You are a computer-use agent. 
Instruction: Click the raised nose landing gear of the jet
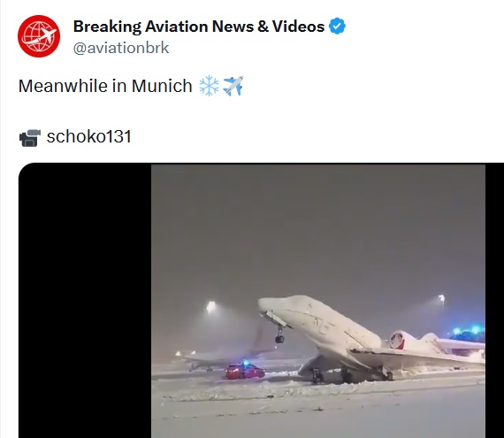(x=279, y=335)
